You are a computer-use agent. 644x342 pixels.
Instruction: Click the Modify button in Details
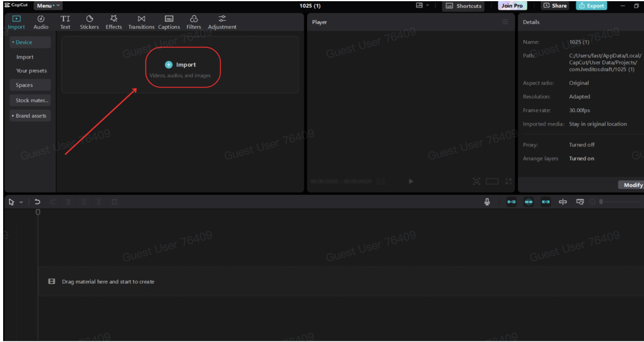coord(632,185)
